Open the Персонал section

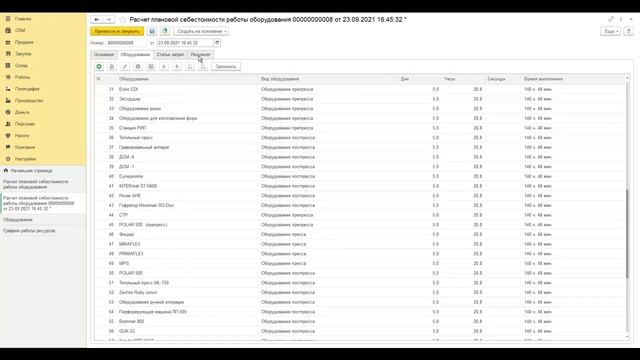click(x=24, y=124)
